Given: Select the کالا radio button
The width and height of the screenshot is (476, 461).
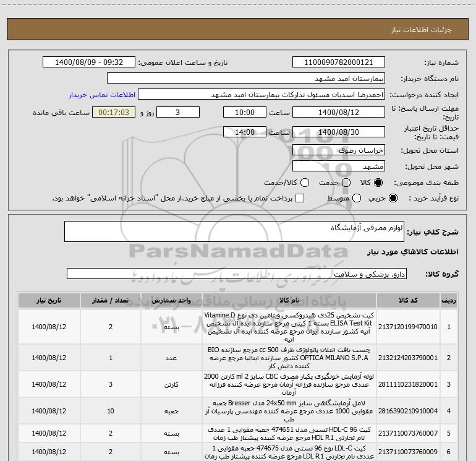Looking at the screenshot, I should (x=378, y=183).
